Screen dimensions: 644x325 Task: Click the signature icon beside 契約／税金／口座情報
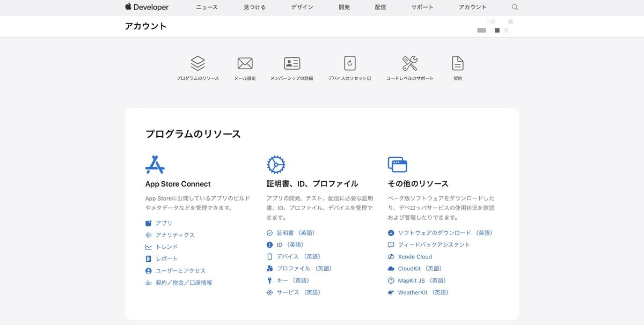click(149, 283)
